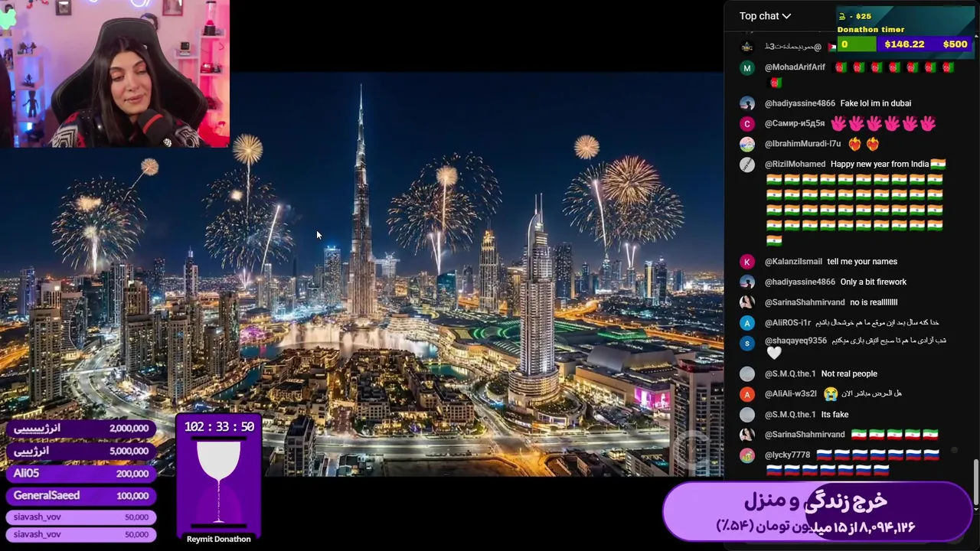
Task: Click @AliROS-i1r's A avatar
Action: coord(747,323)
